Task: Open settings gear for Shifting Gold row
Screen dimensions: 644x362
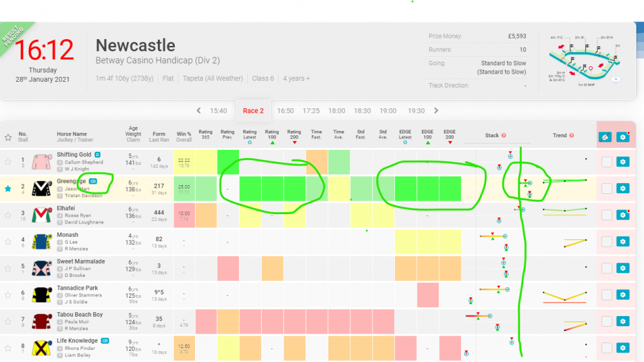Action: point(622,162)
